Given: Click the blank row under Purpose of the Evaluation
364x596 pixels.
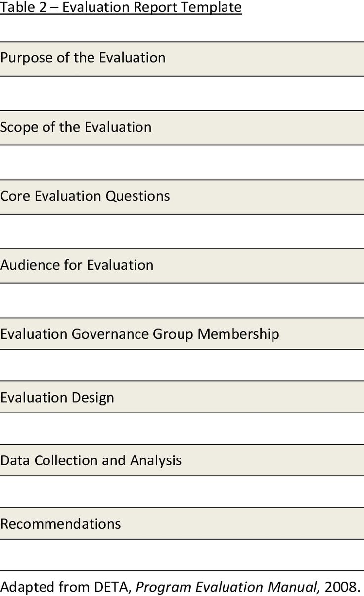Looking at the screenshot, I should click(x=182, y=93).
